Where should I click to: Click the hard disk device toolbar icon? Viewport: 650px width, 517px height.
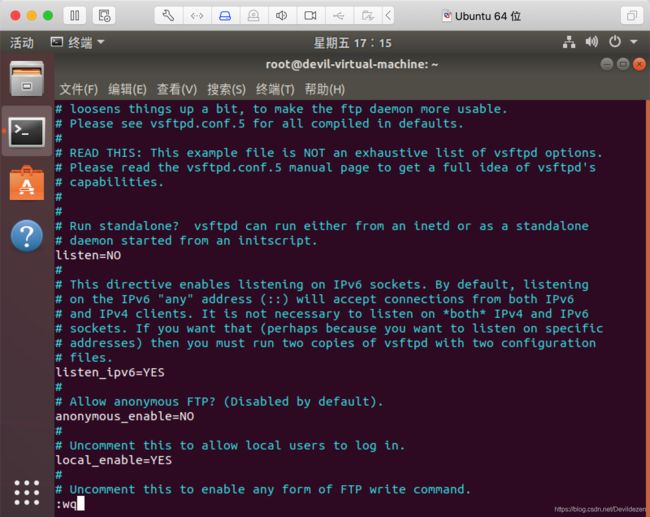click(x=225, y=16)
